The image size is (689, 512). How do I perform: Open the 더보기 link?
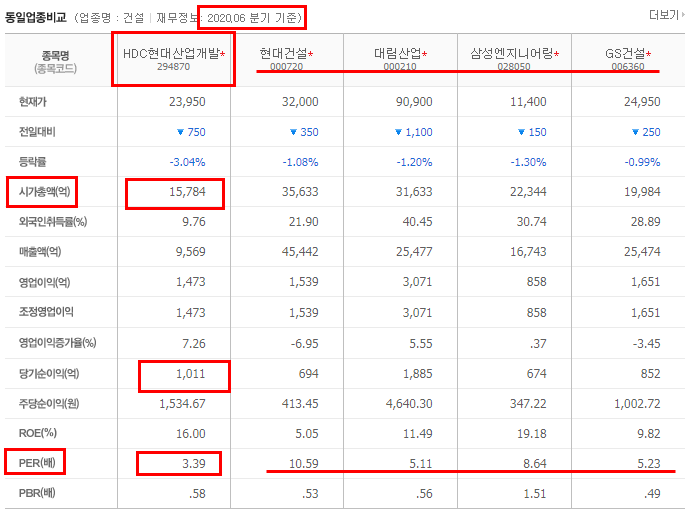667,15
